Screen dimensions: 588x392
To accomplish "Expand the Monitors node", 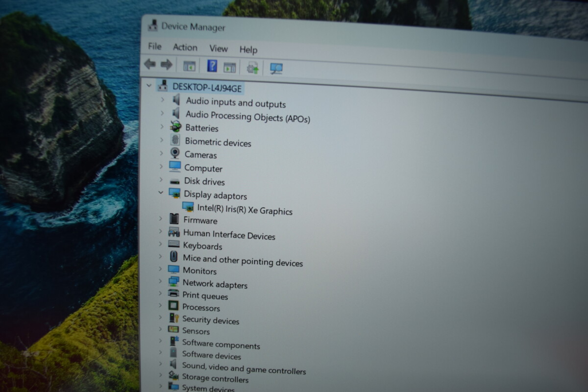I will [160, 269].
